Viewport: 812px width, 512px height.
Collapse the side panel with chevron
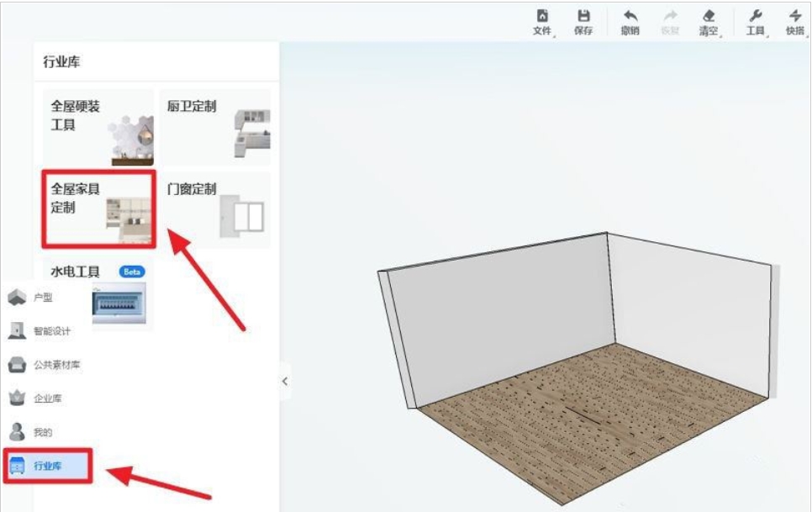[x=285, y=382]
